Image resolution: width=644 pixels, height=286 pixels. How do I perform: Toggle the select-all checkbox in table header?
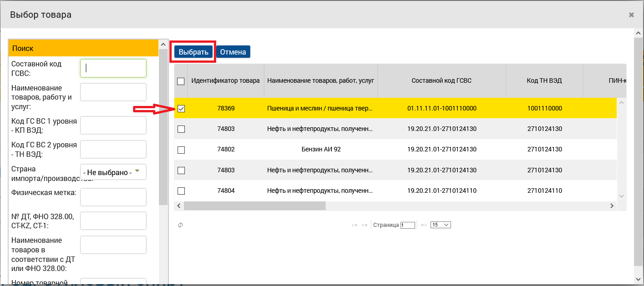(181, 81)
